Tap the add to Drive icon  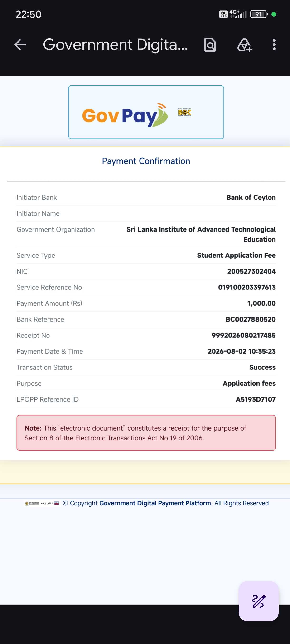(244, 45)
